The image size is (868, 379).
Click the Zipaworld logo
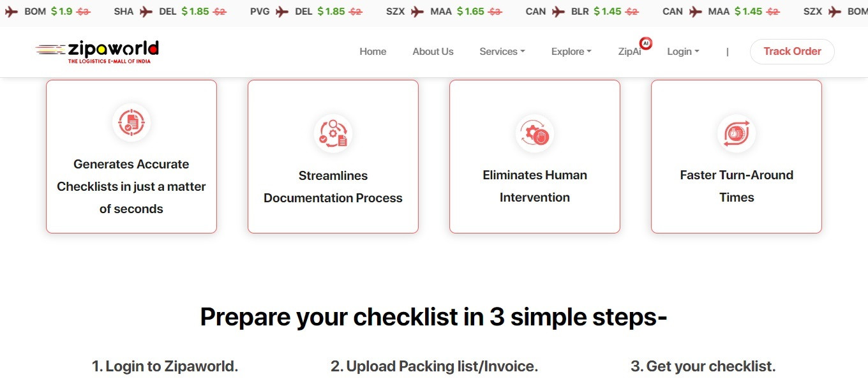point(97,51)
